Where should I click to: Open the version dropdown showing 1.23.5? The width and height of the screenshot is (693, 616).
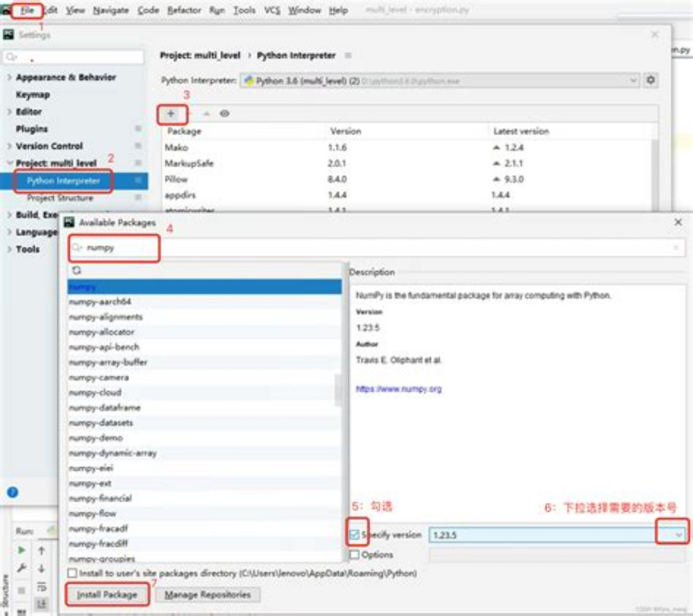(678, 535)
